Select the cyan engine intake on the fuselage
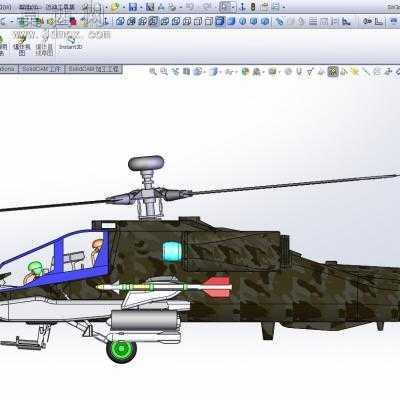Image resolution: width=400 pixels, height=400 pixels. click(x=172, y=252)
